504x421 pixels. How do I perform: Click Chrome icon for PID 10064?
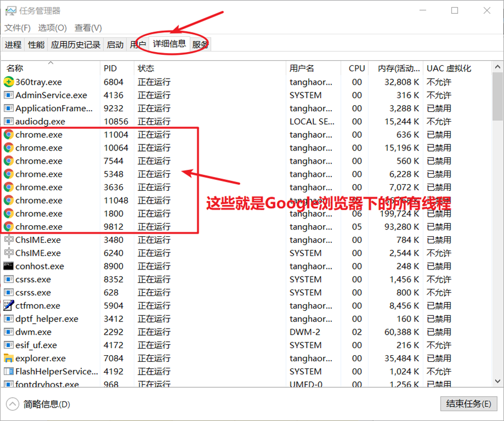pyautogui.click(x=9, y=148)
